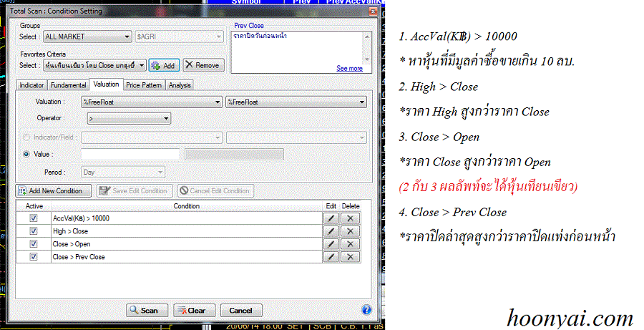Click the Value input field
Viewport: 644px width, 330px height.
(130, 155)
